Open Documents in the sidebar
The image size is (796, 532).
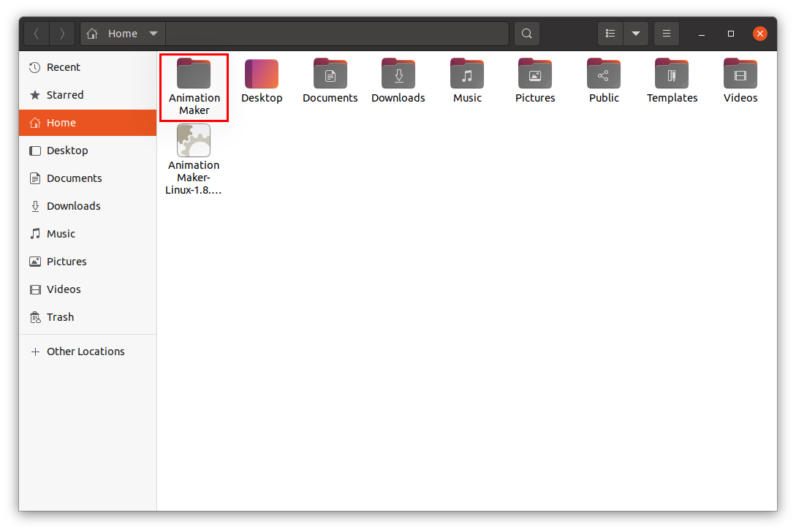(88, 178)
